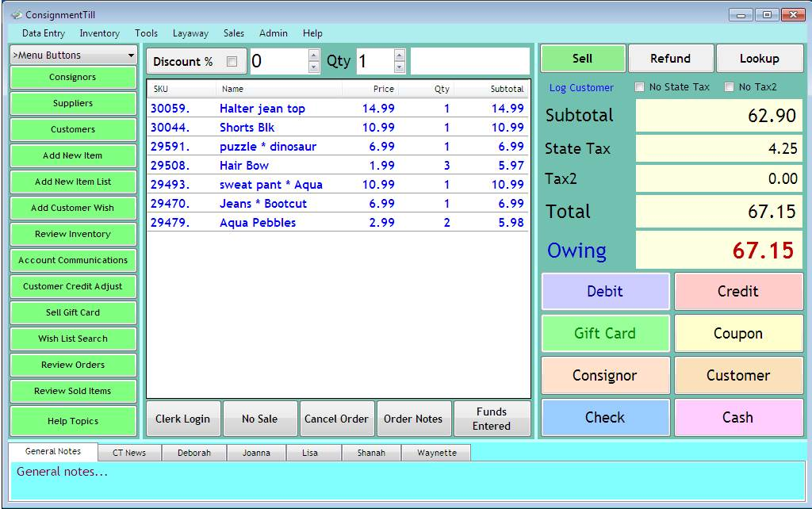Switch to Refund mode

click(x=670, y=59)
